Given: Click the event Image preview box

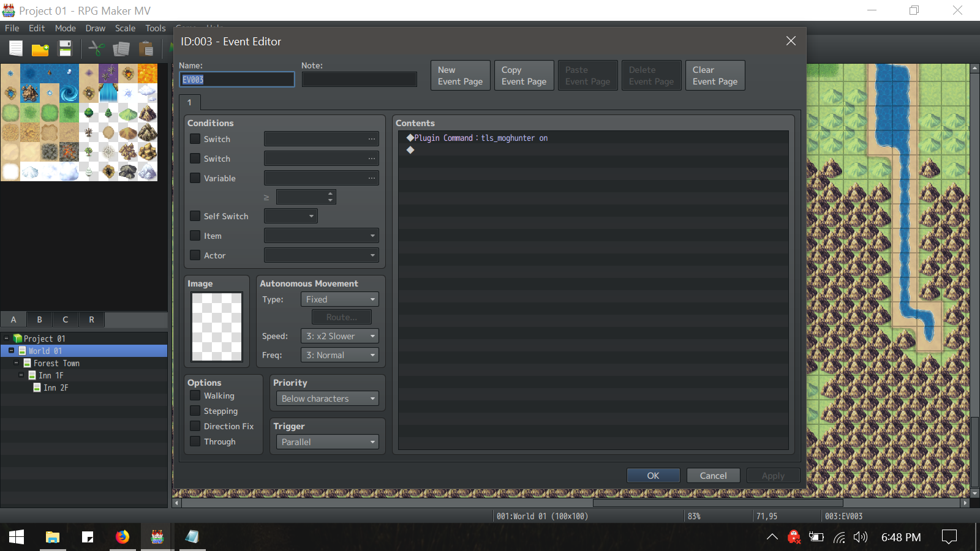Looking at the screenshot, I should pyautogui.click(x=217, y=327).
